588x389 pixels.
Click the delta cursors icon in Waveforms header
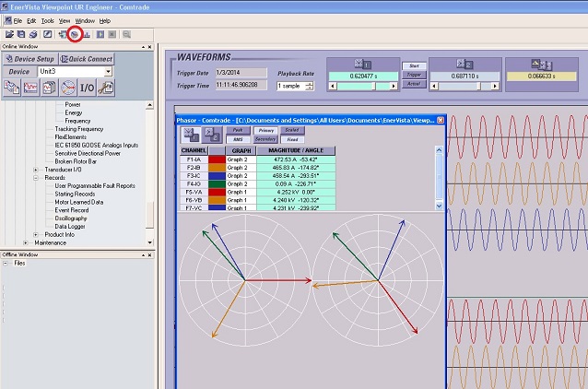point(542,65)
